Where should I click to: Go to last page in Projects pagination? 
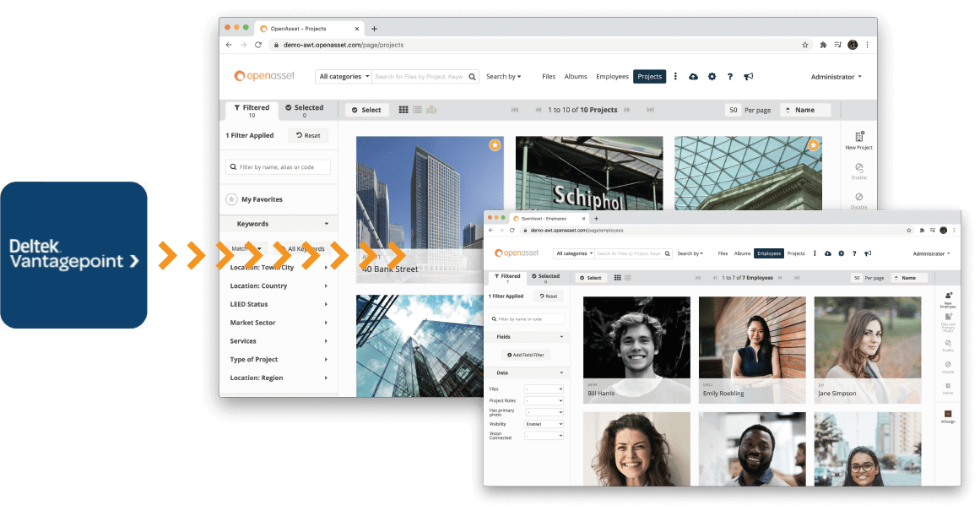pyautogui.click(x=651, y=110)
